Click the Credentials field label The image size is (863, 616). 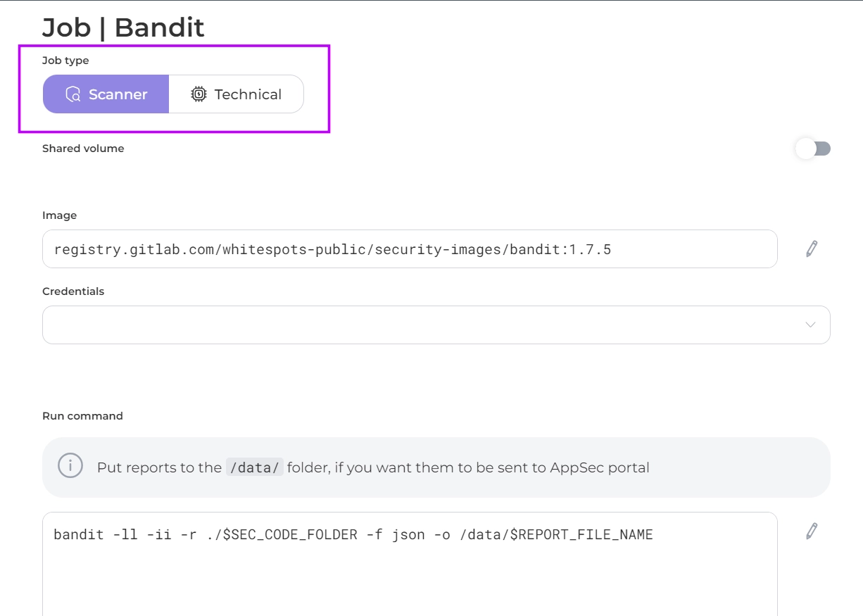(73, 291)
